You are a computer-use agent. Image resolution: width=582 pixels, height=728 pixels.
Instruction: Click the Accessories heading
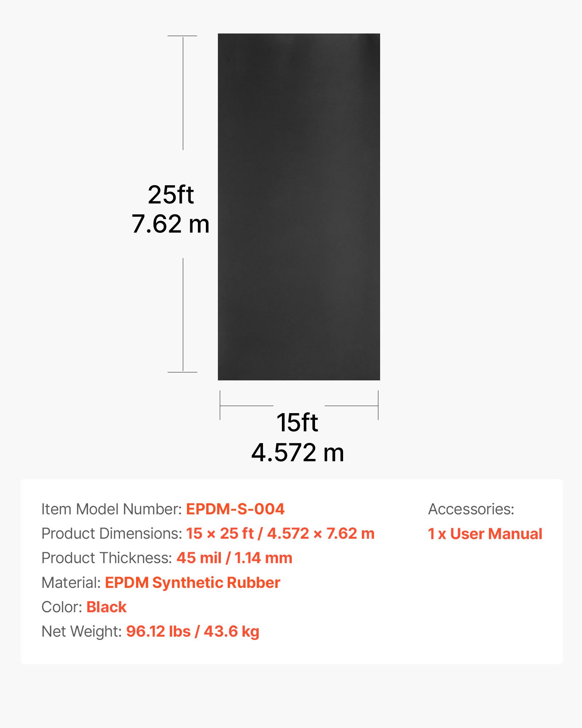click(471, 509)
